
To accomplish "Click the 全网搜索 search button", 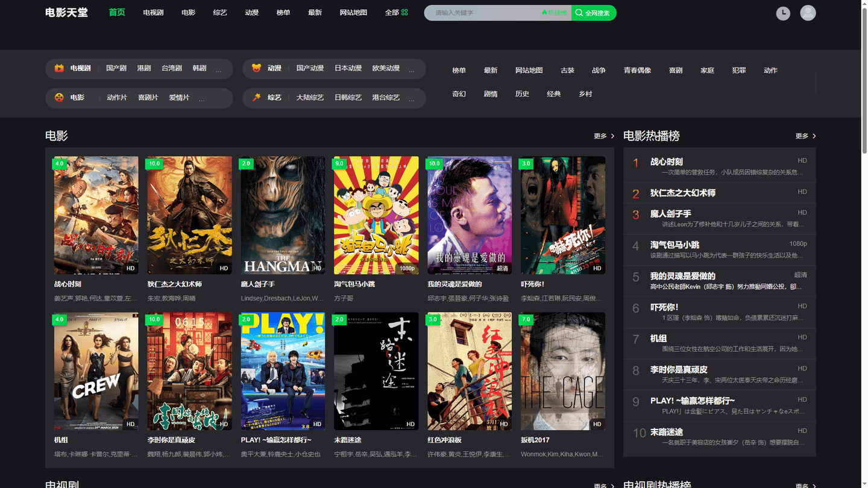I will point(594,13).
